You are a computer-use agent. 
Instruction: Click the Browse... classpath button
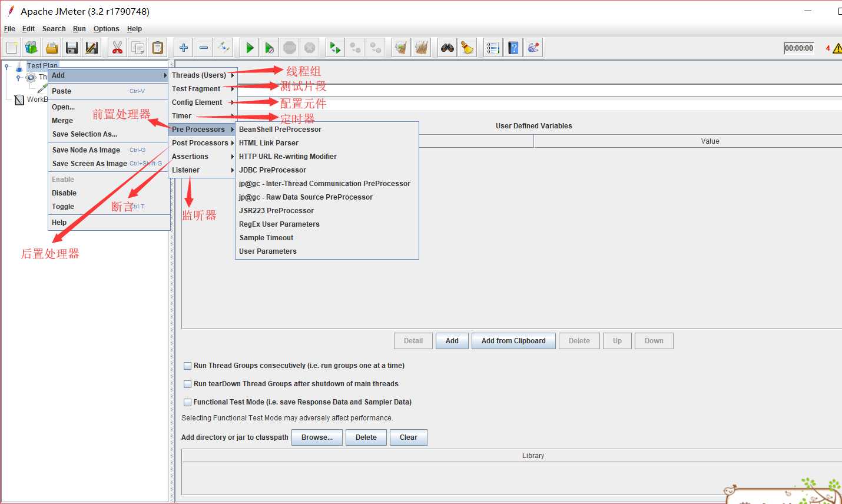[317, 437]
